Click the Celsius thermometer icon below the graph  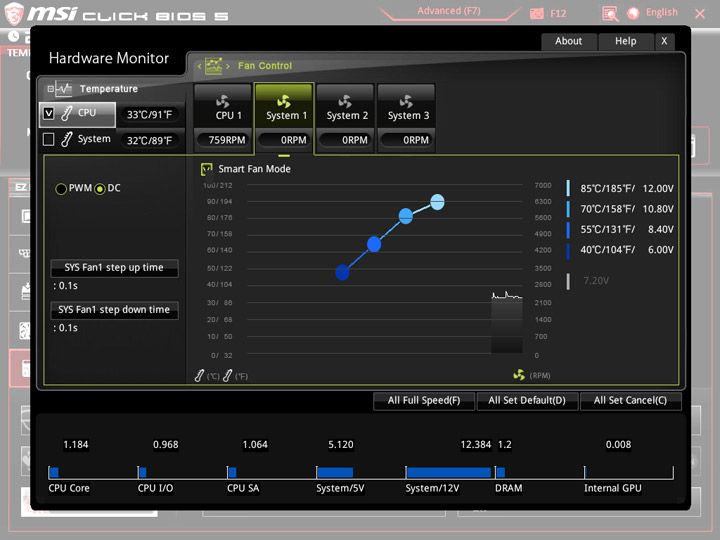(x=199, y=376)
